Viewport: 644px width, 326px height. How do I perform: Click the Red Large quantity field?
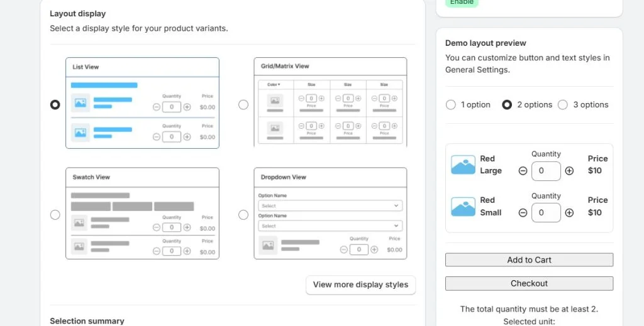click(546, 171)
